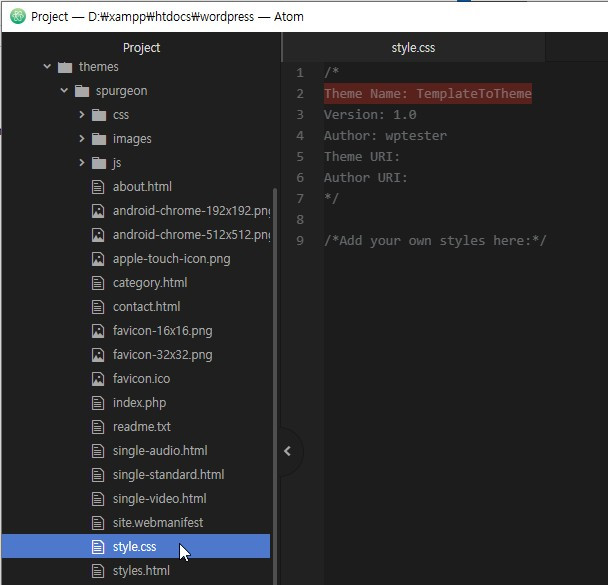Open favicon-16x16.png file
The width and height of the screenshot is (608, 585).
[x=162, y=331]
